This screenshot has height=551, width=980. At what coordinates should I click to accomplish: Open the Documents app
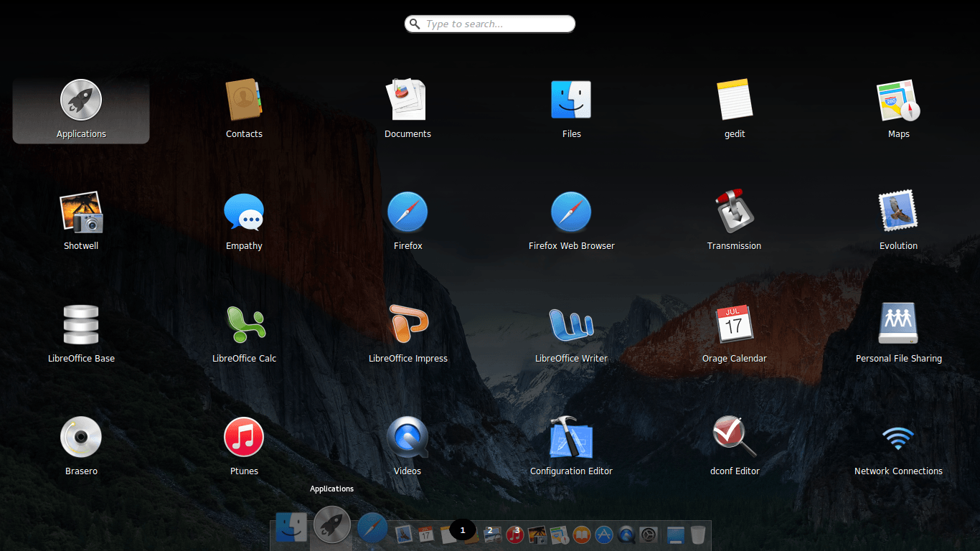(x=407, y=110)
